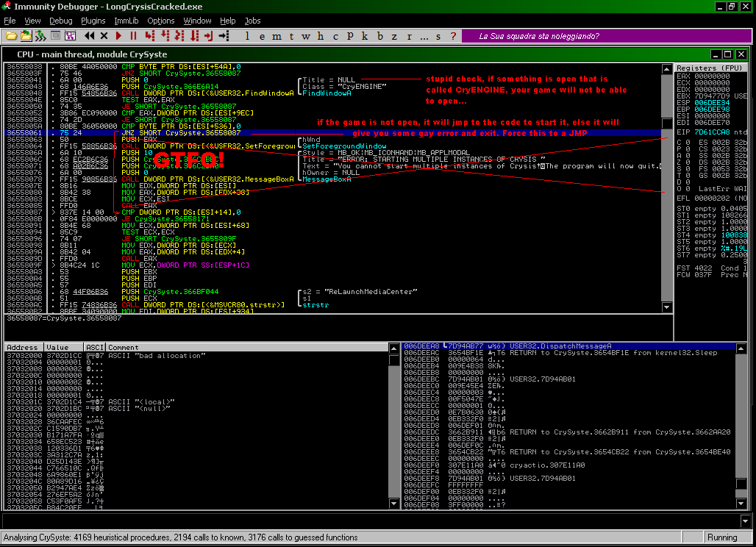Show References with the r button
Image resolution: width=756 pixels, height=547 pixels.
coord(410,36)
